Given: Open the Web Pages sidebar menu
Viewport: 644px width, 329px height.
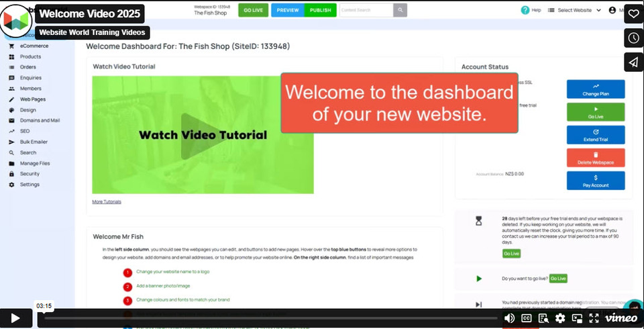Looking at the screenshot, I should tap(32, 99).
